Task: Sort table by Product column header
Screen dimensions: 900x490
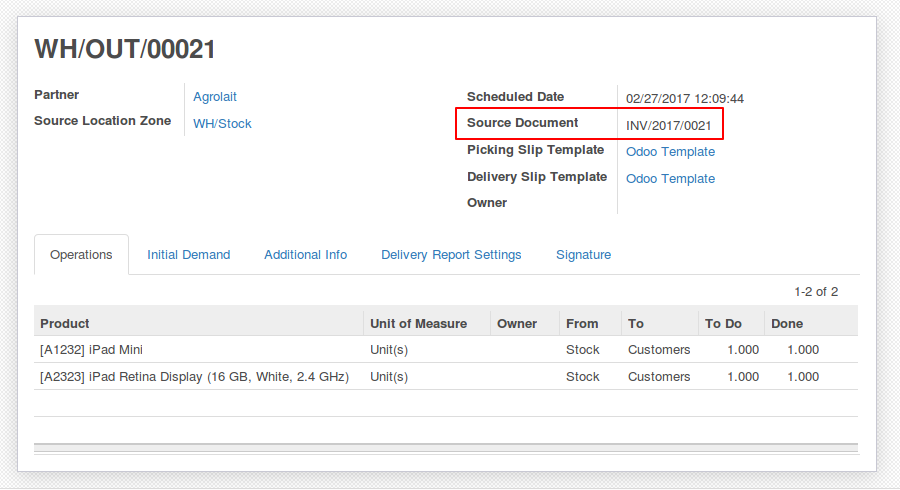Action: point(199,324)
